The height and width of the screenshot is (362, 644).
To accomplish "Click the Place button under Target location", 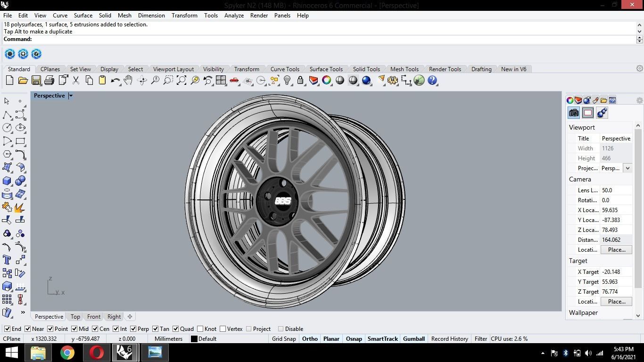I will pos(616,302).
